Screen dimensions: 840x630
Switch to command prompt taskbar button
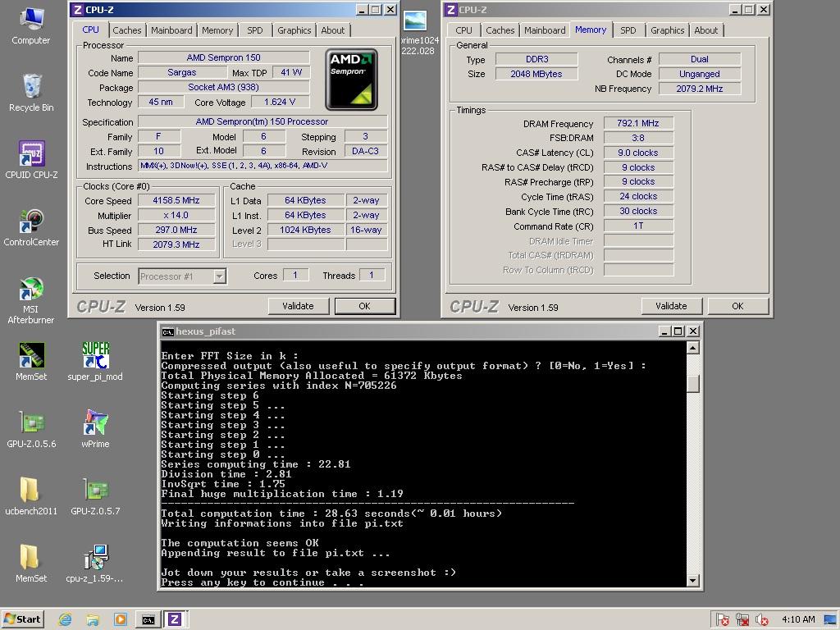pyautogui.click(x=148, y=620)
